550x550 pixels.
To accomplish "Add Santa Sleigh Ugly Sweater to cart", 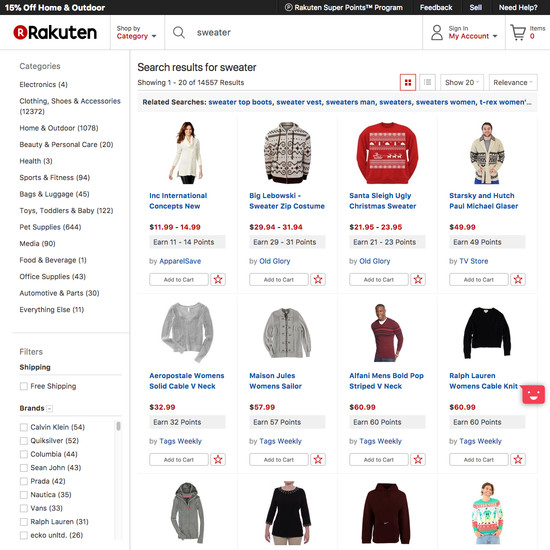I will point(379,280).
